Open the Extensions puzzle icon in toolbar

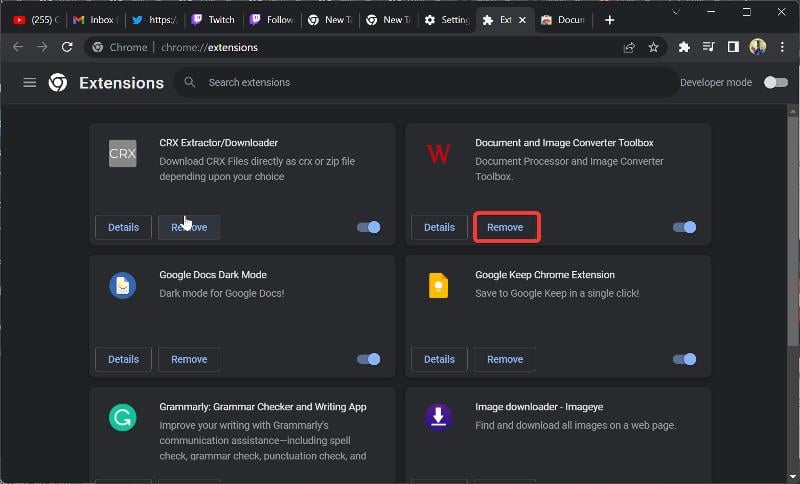[x=684, y=47]
